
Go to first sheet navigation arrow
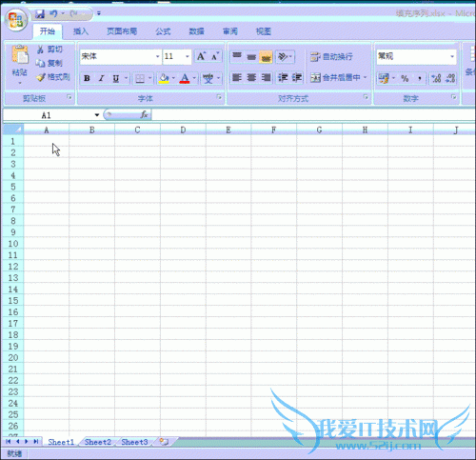click(8, 442)
